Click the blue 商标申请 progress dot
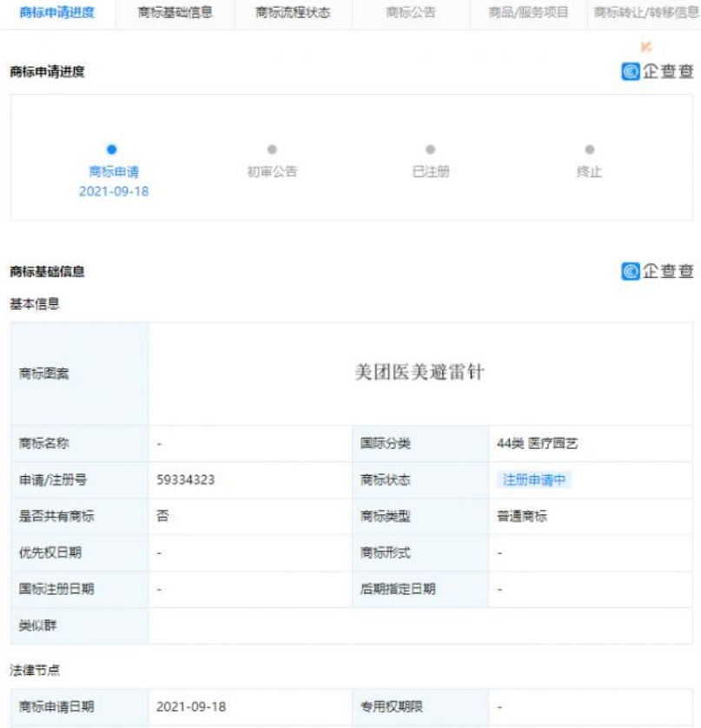This screenshot has width=701, height=728. click(x=112, y=150)
